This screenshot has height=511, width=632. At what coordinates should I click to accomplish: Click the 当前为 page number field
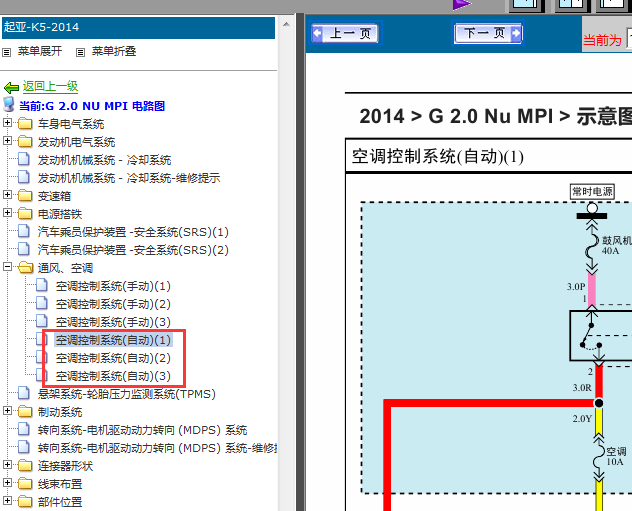[629, 39]
